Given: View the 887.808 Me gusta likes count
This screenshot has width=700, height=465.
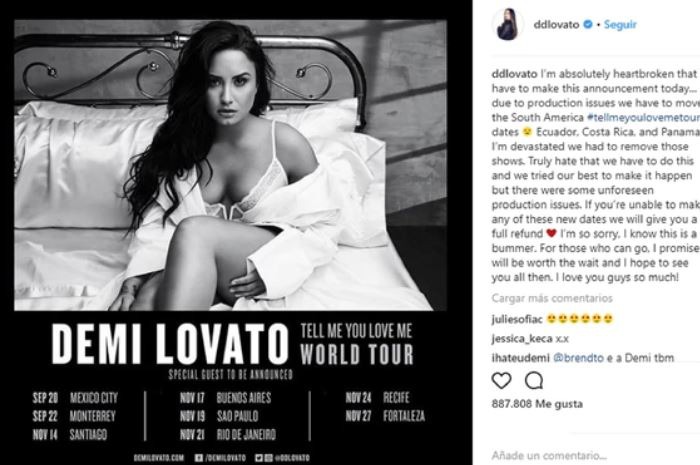Looking at the screenshot, I should 537,404.
